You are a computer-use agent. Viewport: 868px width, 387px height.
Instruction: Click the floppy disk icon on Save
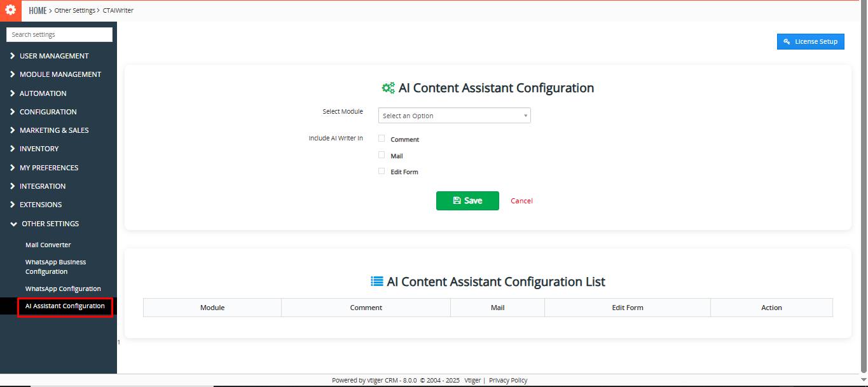pos(457,200)
